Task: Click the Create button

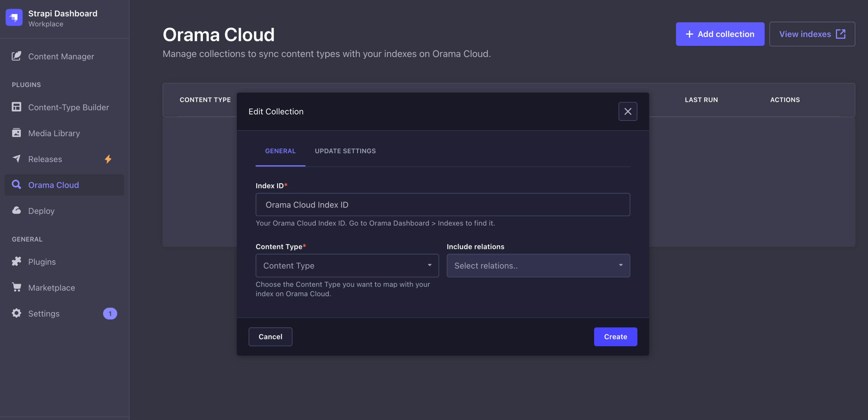Action: 615,337
